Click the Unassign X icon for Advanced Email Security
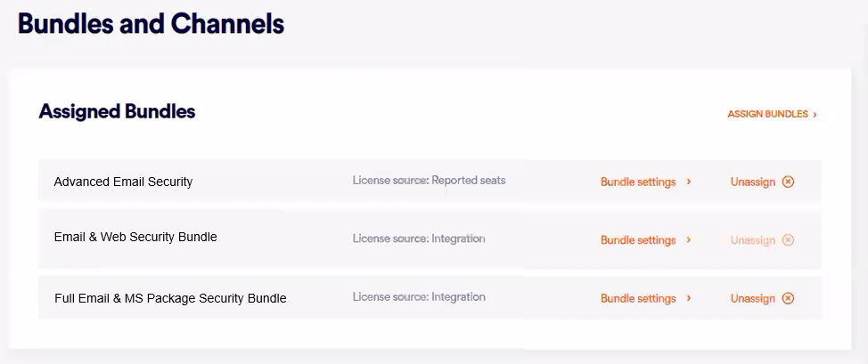 788,182
